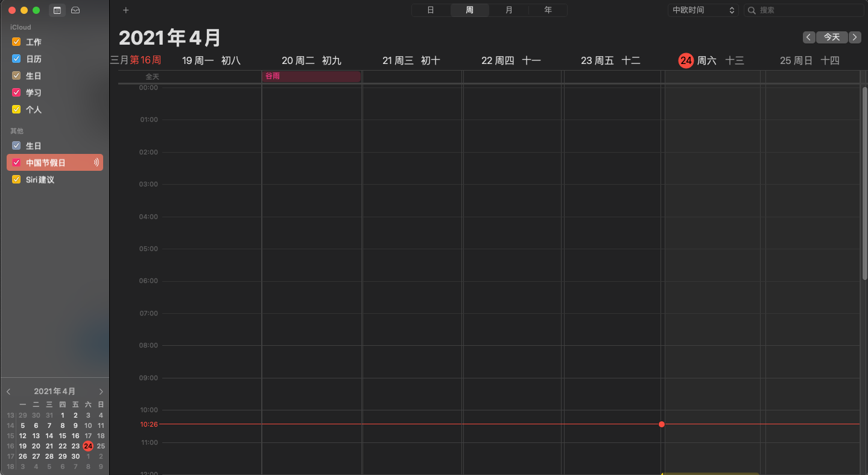Click the iCloud section header in sidebar
The height and width of the screenshot is (475, 868).
(21, 27)
